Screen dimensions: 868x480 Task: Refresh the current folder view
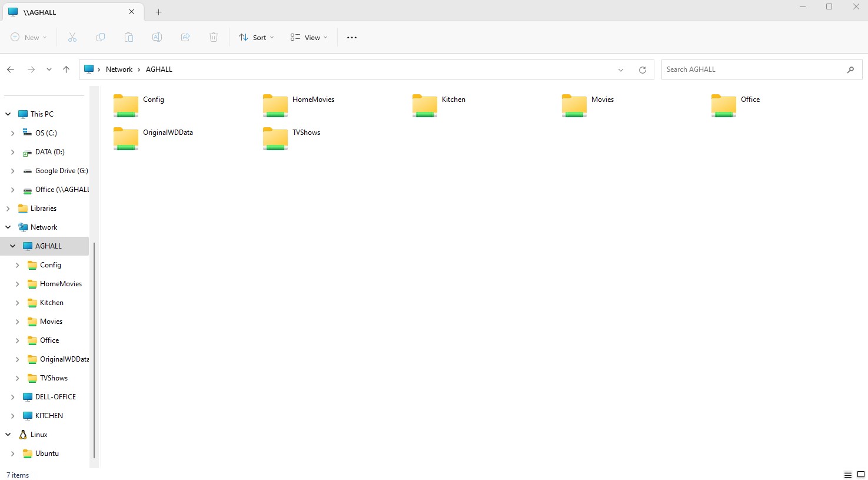pos(642,69)
